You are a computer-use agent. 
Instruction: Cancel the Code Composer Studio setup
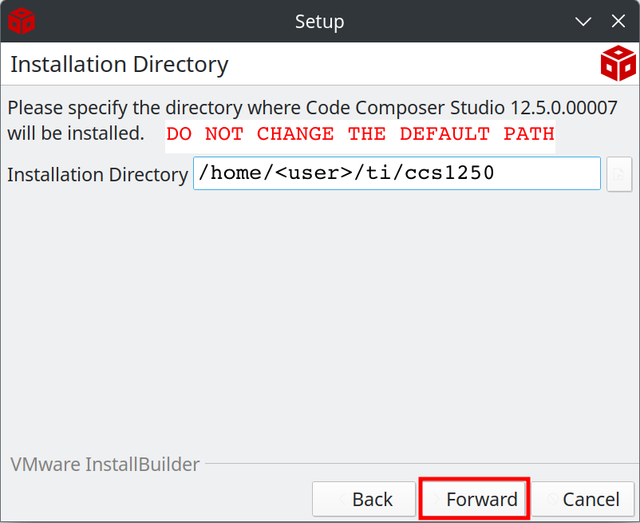[590, 499]
